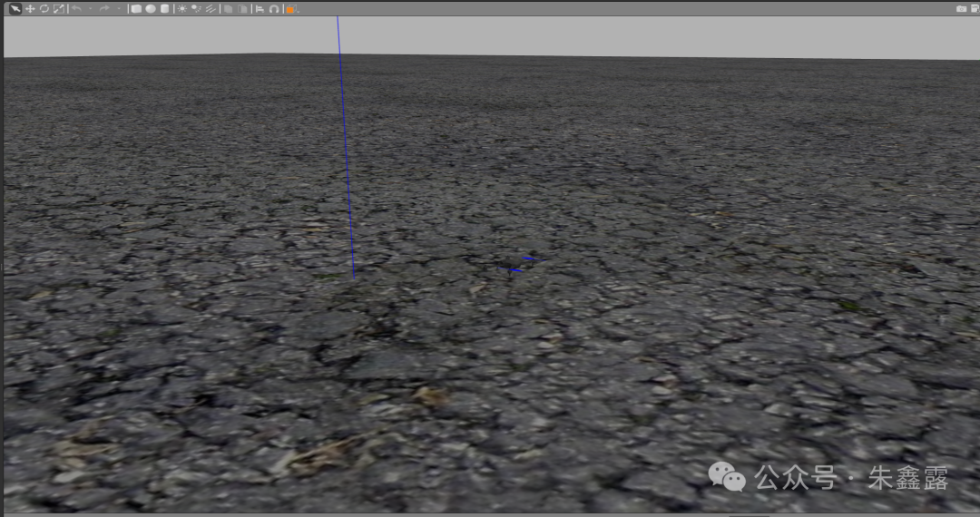Redo the last undone action

click(x=105, y=9)
